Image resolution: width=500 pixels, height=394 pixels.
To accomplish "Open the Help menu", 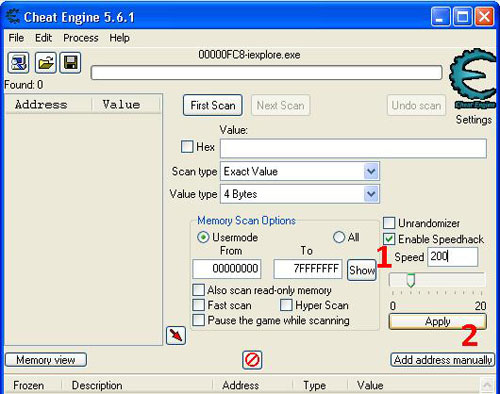I will (x=119, y=38).
